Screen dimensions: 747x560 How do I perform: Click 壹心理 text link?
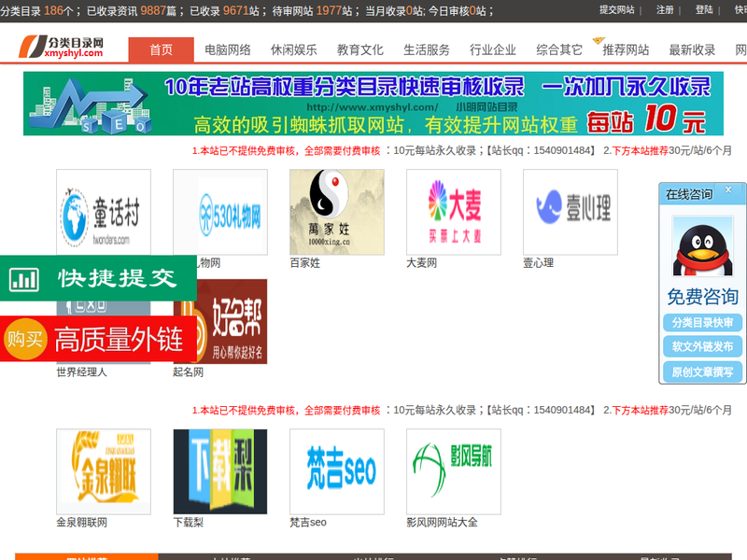(539, 263)
